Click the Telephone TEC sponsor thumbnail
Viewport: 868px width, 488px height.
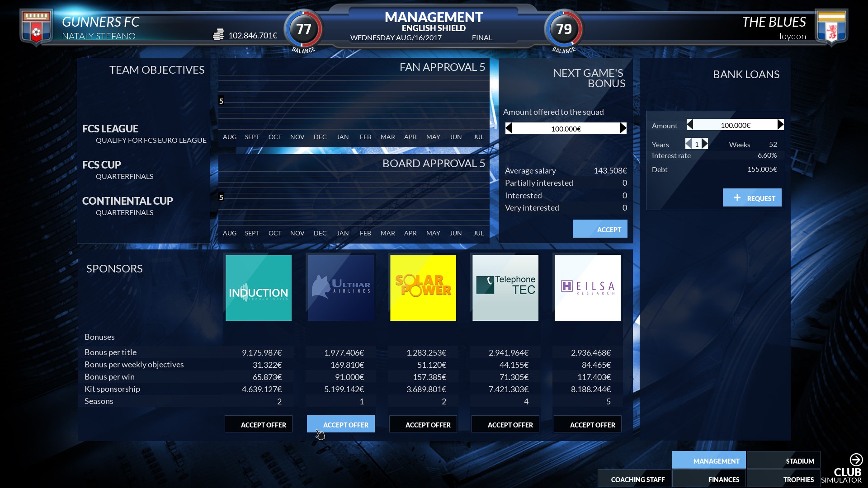click(x=505, y=287)
